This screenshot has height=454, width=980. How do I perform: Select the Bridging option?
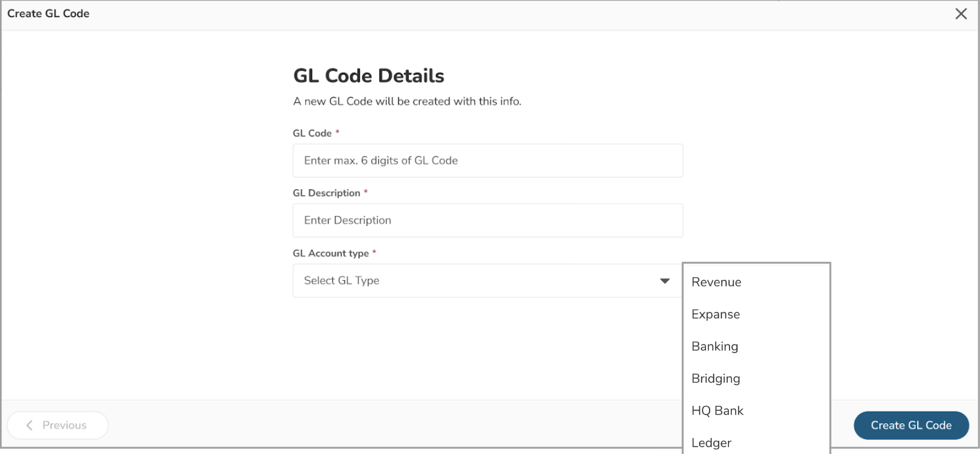click(716, 378)
